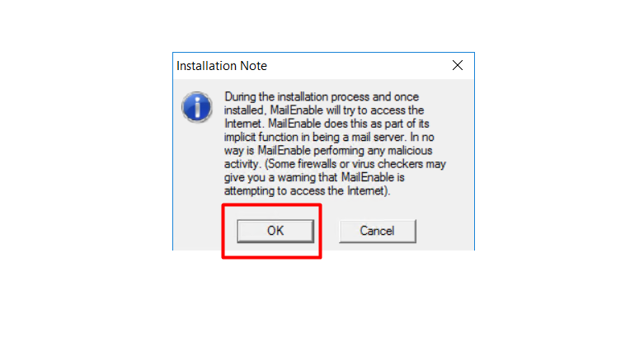Click the Installation Note title text
Screen dimensions: 644x342
pos(222,66)
